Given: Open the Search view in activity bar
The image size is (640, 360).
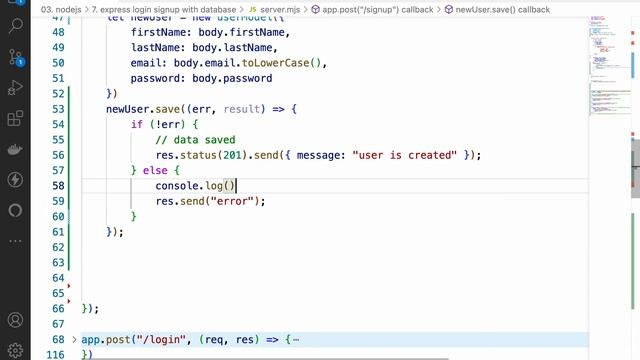Looking at the screenshot, I should coord(15,26).
